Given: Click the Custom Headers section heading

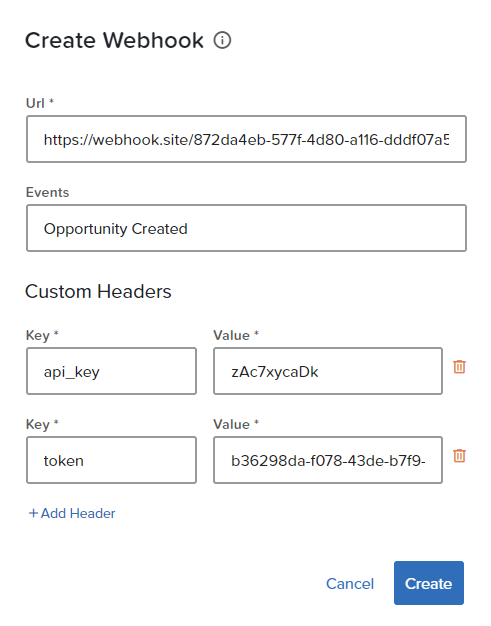Looking at the screenshot, I should (x=98, y=291).
